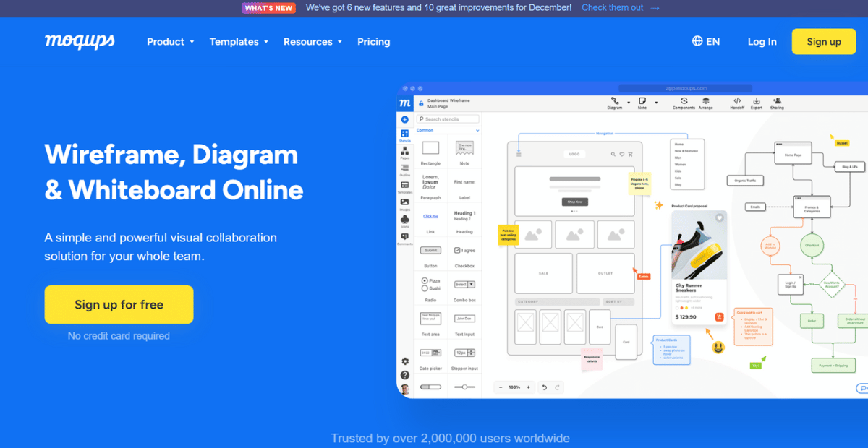Click the user avatar in sidebar
868x448 pixels.
coord(405,389)
